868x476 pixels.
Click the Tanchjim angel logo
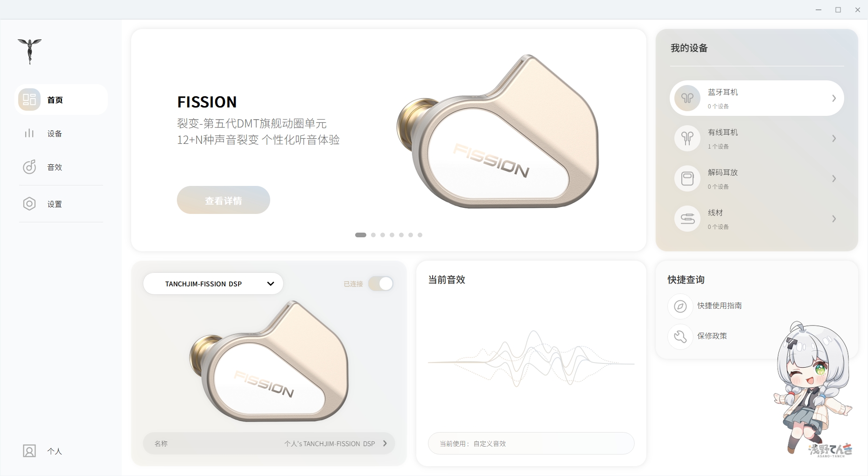29,51
